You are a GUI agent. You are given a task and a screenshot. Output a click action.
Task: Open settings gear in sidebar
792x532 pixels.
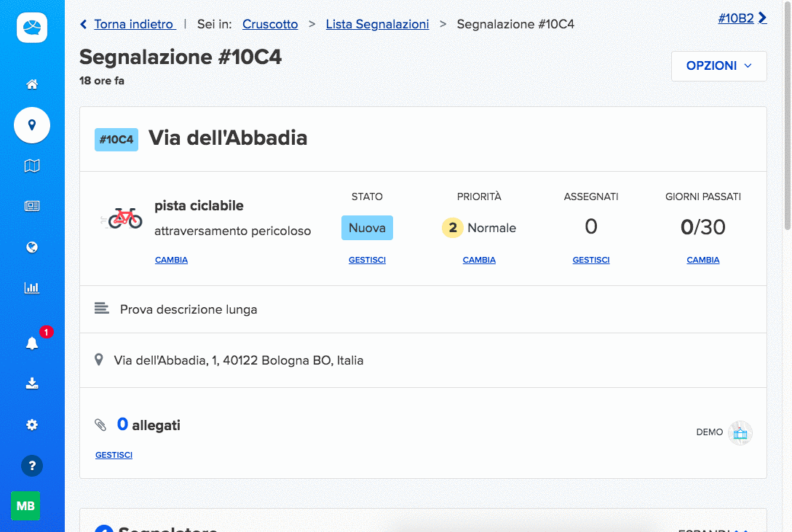click(x=32, y=425)
